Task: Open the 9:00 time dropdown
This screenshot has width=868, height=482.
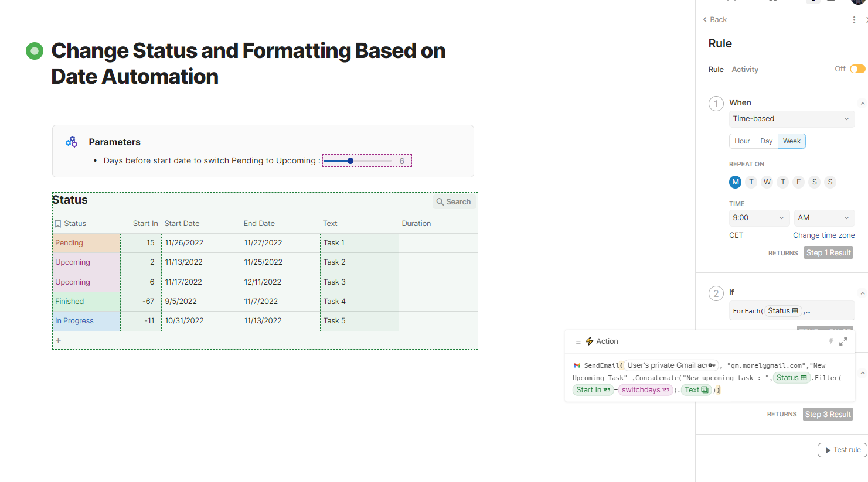Action: (x=758, y=218)
